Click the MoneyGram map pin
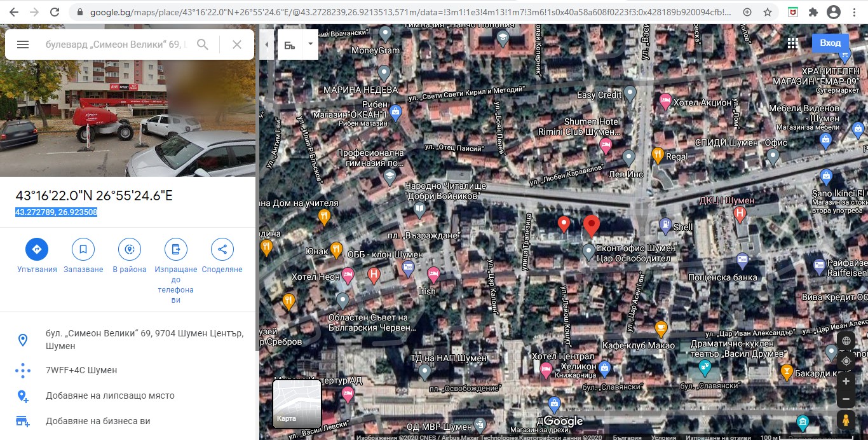 [385, 34]
